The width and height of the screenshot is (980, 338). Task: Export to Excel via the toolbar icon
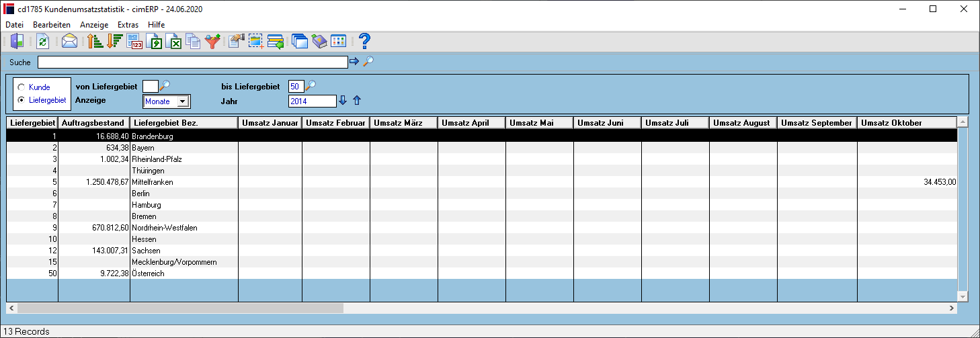click(174, 42)
